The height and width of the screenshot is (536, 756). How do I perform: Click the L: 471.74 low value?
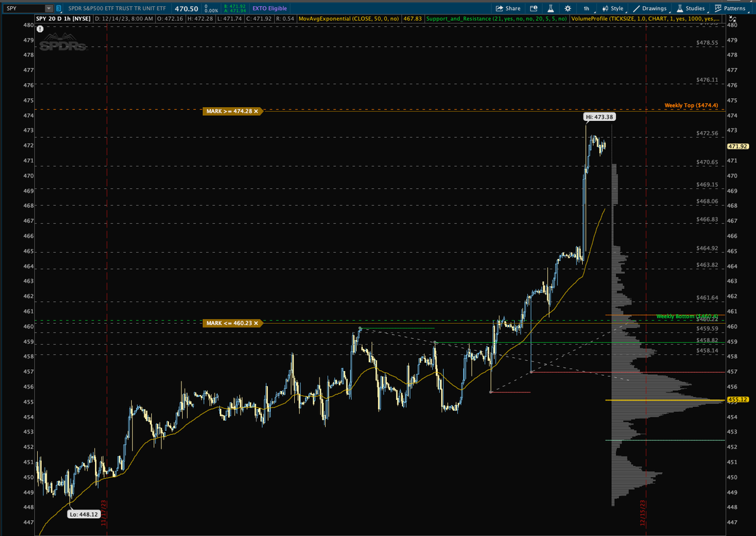(229, 20)
